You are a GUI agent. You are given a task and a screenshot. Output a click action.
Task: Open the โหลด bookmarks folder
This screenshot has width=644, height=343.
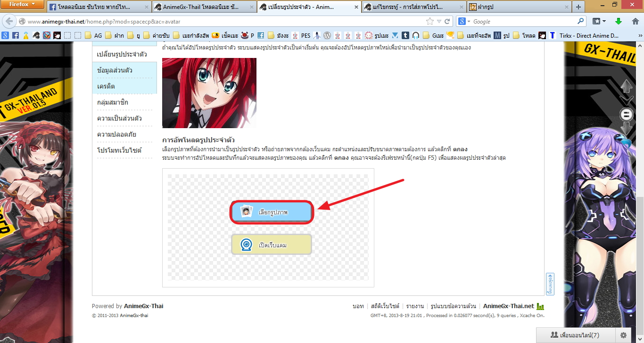(524, 35)
